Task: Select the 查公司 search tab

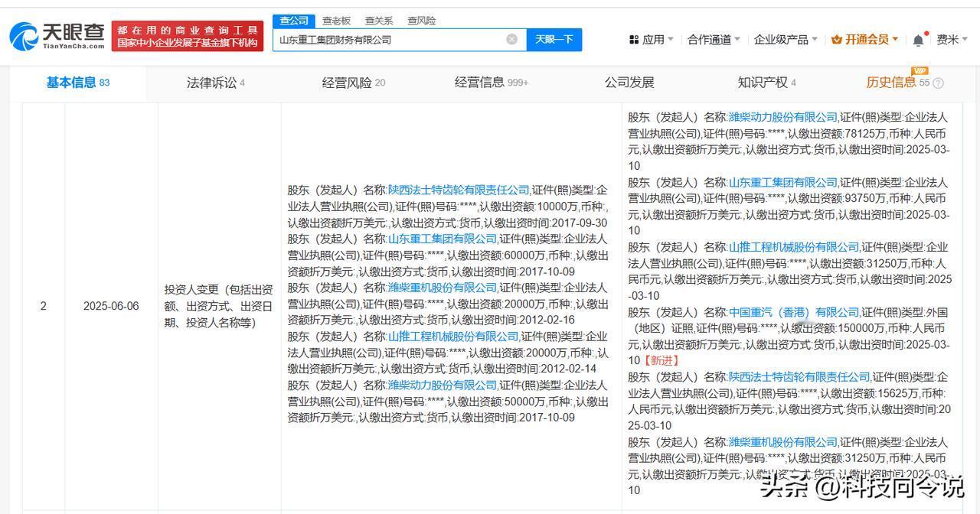Action: tap(294, 21)
